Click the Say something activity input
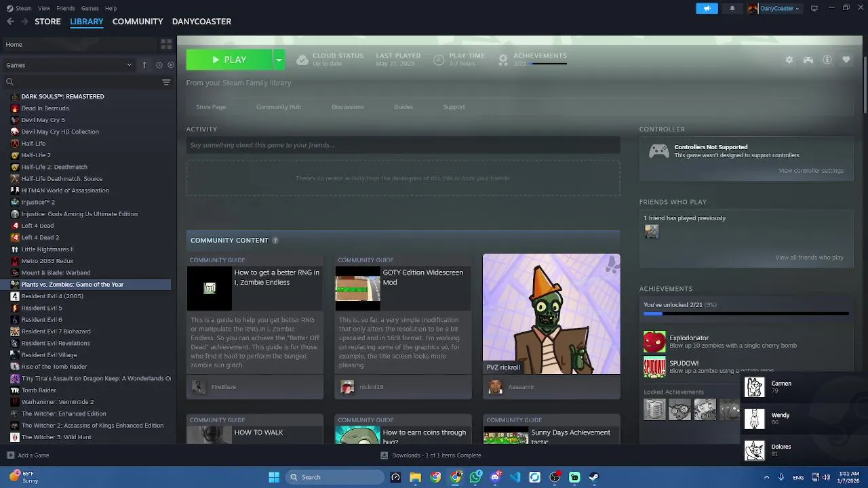Screen dimensions: 868x488 coord(403,145)
